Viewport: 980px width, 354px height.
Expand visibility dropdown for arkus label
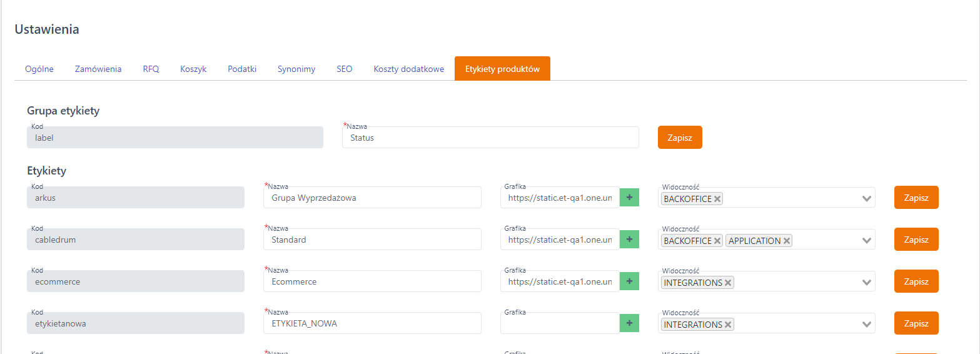point(866,199)
